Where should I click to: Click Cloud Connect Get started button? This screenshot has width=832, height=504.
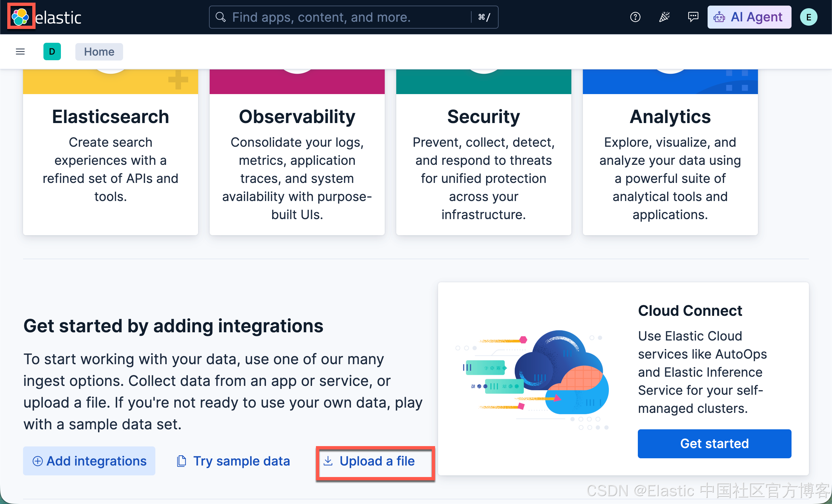pyautogui.click(x=714, y=443)
